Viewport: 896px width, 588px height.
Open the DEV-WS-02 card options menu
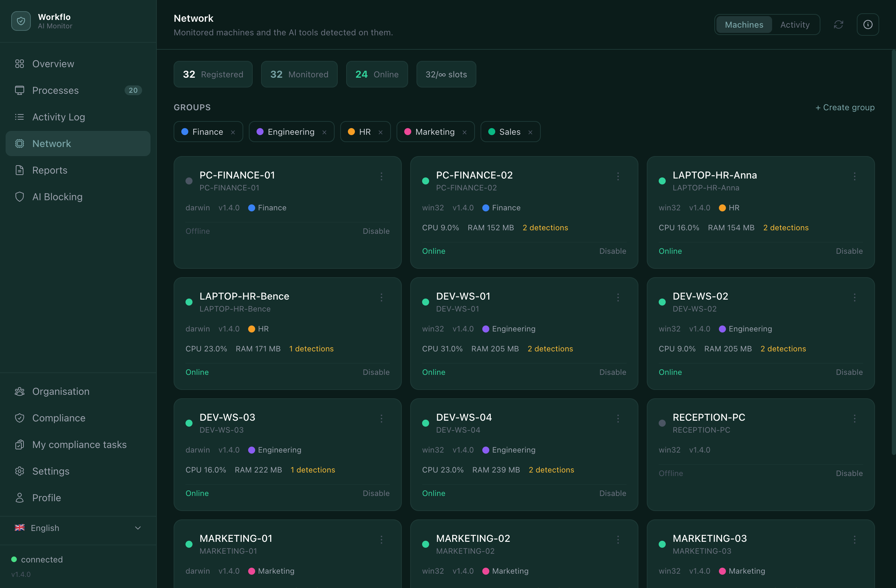point(855,297)
